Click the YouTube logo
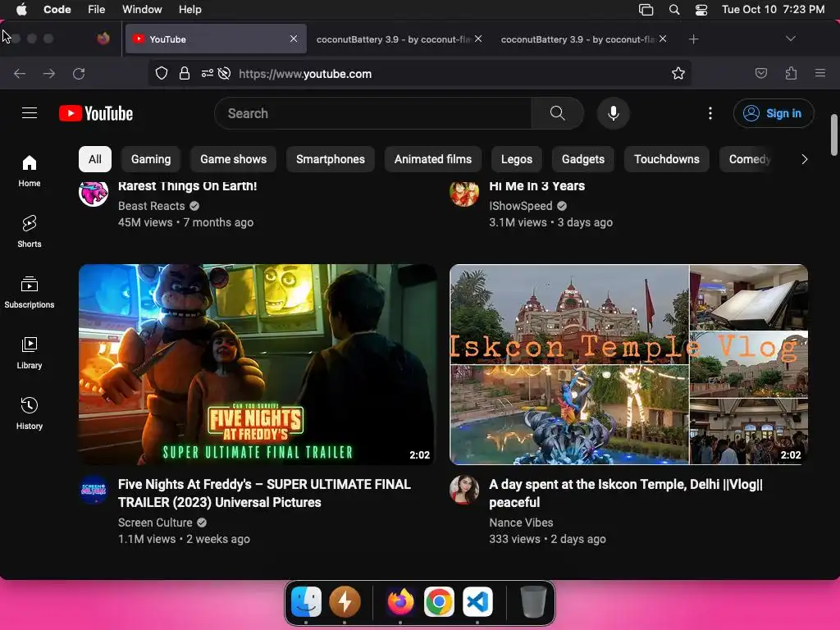This screenshot has height=630, width=840. 96,113
